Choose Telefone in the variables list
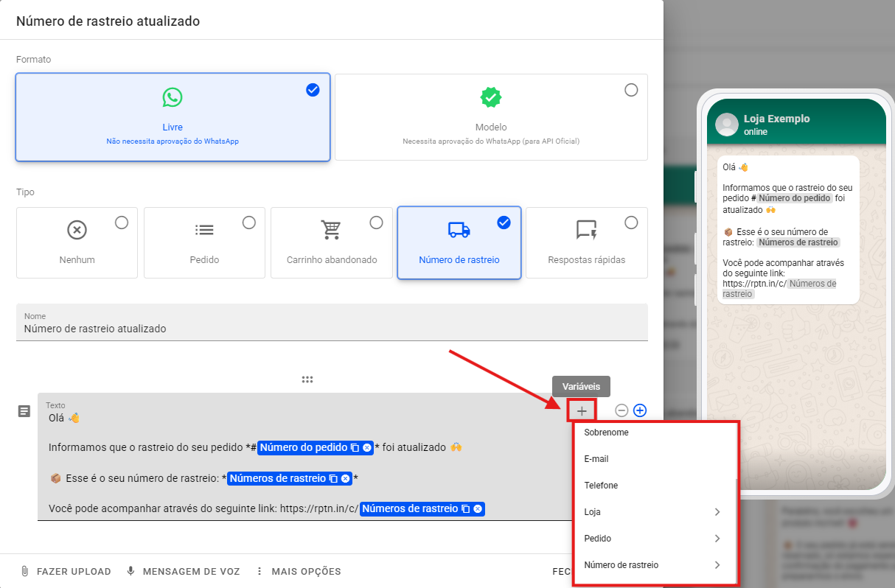The width and height of the screenshot is (895, 588). tap(601, 486)
